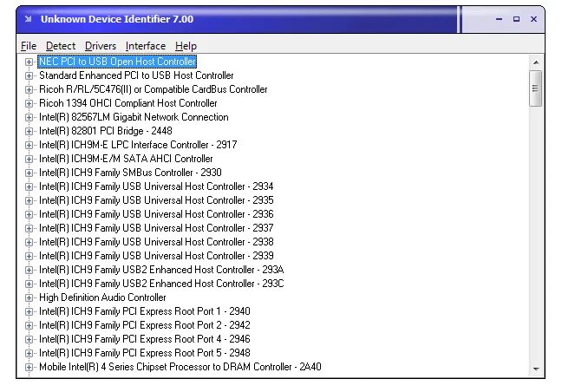Select ICH9M-E LPC Interface Controller - 2917
Image resolution: width=562 pixels, height=392 pixels.
pos(138,145)
